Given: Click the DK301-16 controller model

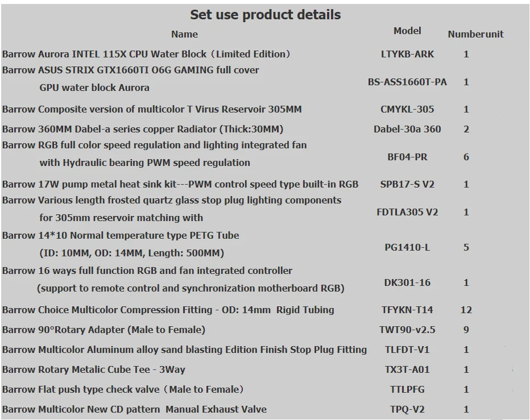Looking at the screenshot, I should click(x=407, y=282).
